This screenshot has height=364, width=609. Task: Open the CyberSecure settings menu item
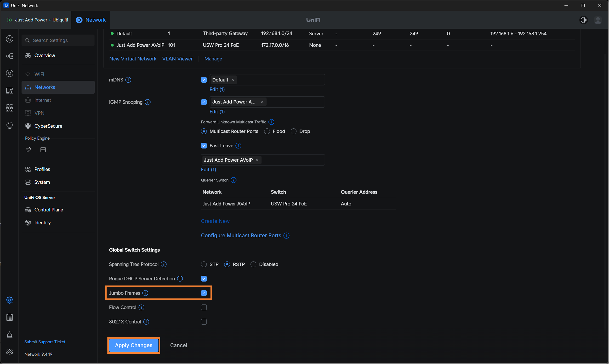click(48, 126)
